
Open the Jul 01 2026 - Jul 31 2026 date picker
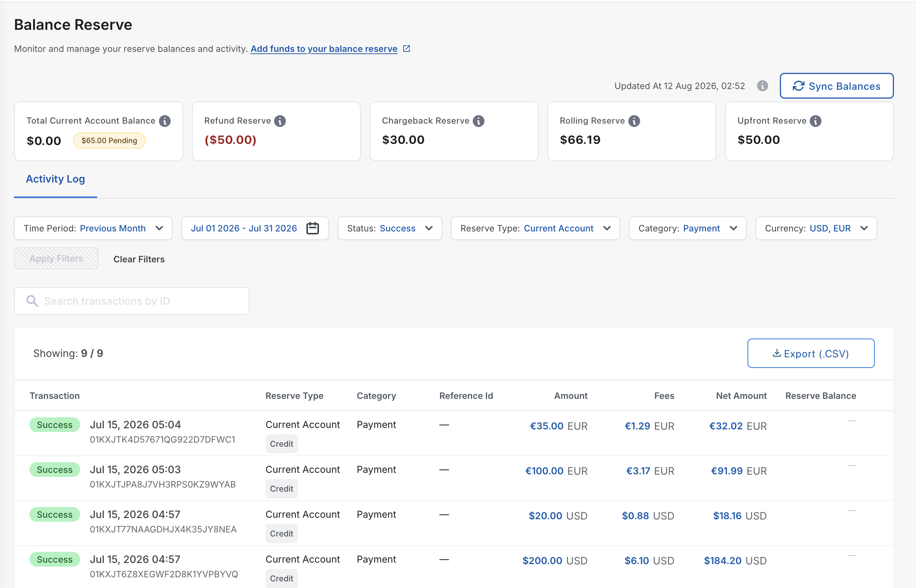[255, 228]
